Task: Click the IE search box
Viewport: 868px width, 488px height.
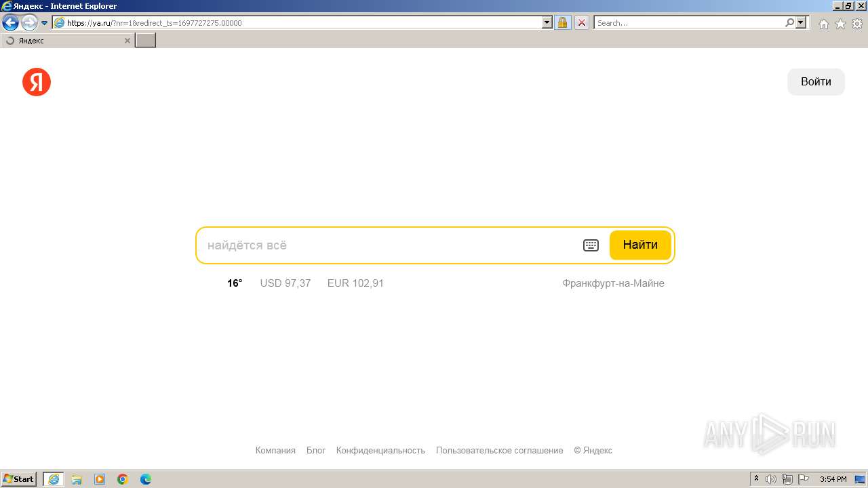Action: pyautogui.click(x=688, y=23)
